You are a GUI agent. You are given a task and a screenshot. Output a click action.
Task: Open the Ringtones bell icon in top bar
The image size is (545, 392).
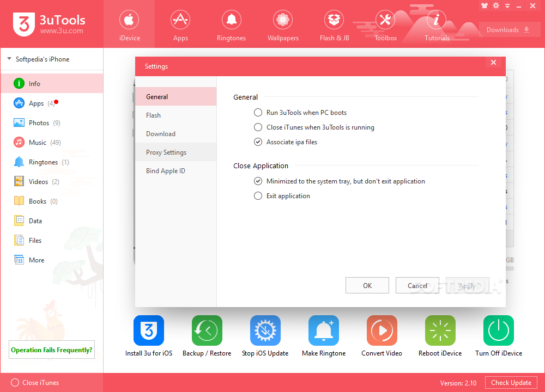(x=232, y=20)
